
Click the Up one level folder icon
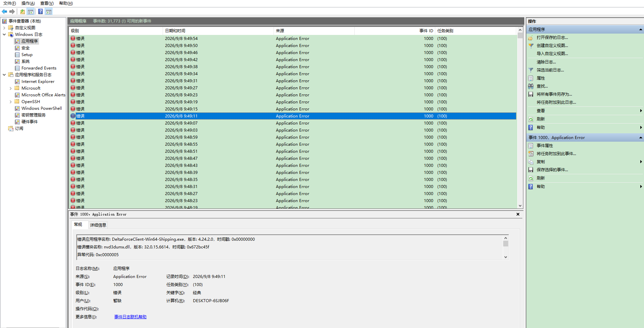point(22,12)
